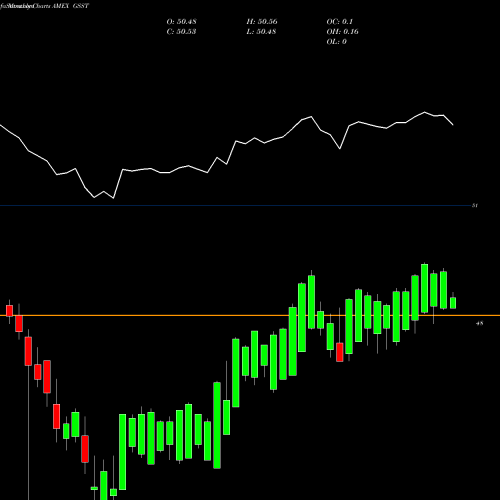Click the high price value H: 50.56
500x500 pixels.
tap(262, 22)
